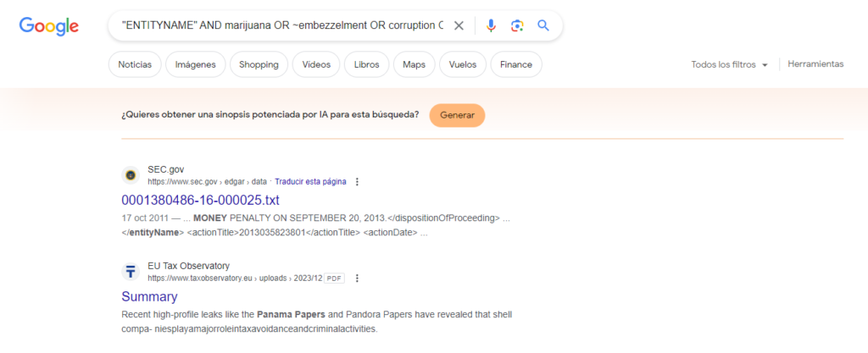Click Generar to create AI overview
The width and height of the screenshot is (868, 353).
point(457,115)
